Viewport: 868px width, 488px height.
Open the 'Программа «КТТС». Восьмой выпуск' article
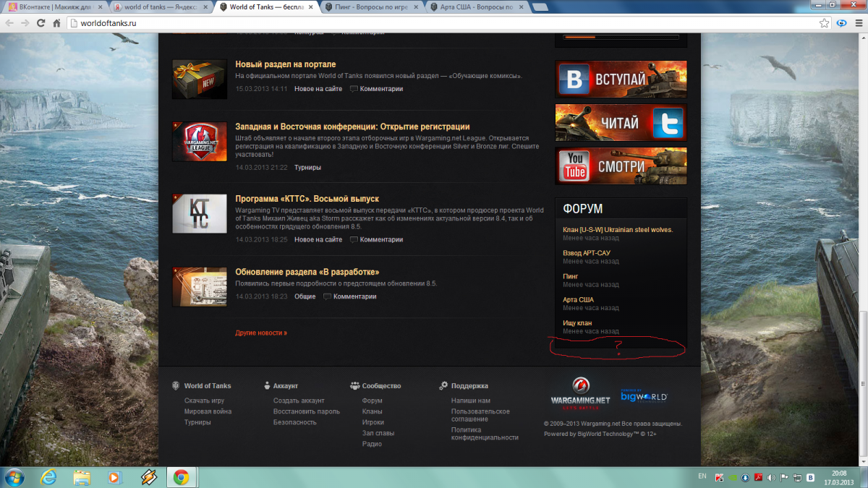(307, 199)
